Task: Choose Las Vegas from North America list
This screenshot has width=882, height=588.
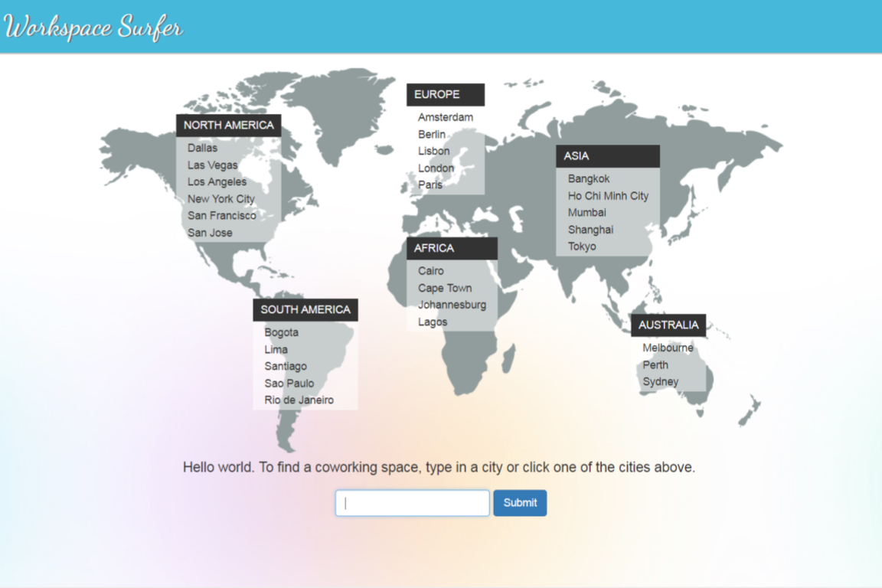Action: [x=212, y=165]
